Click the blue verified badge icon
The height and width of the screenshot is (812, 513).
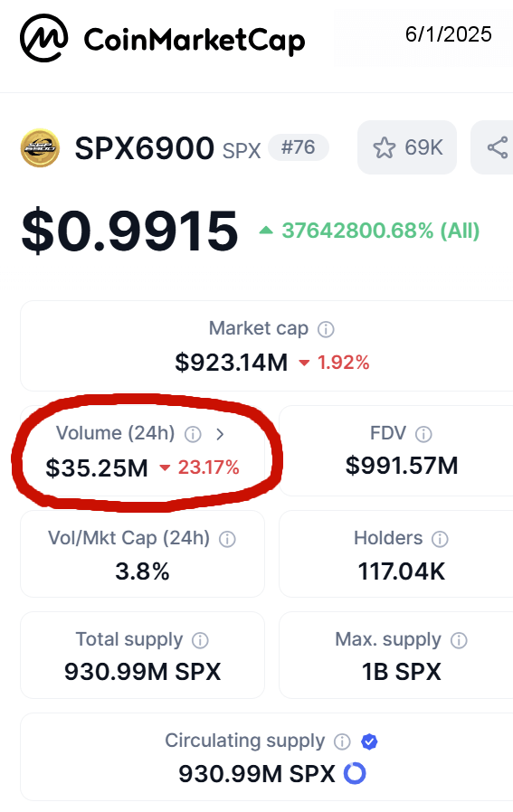pos(369,741)
